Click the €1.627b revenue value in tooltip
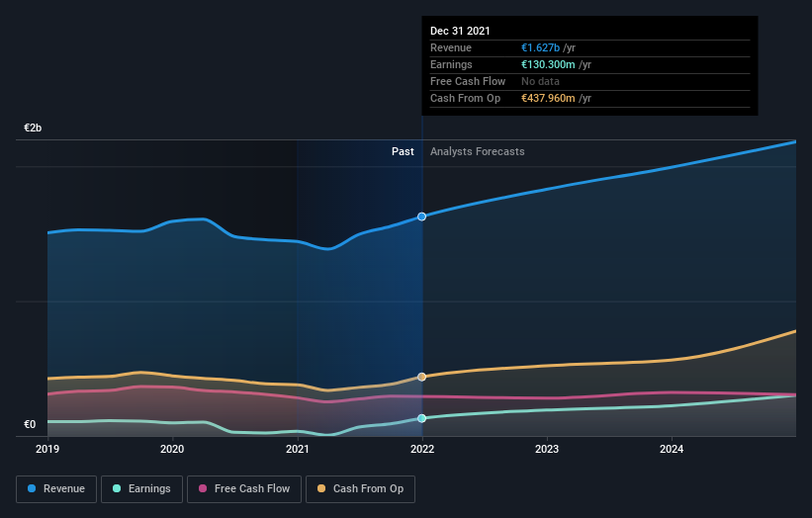Image resolution: width=812 pixels, height=518 pixels. pos(540,47)
